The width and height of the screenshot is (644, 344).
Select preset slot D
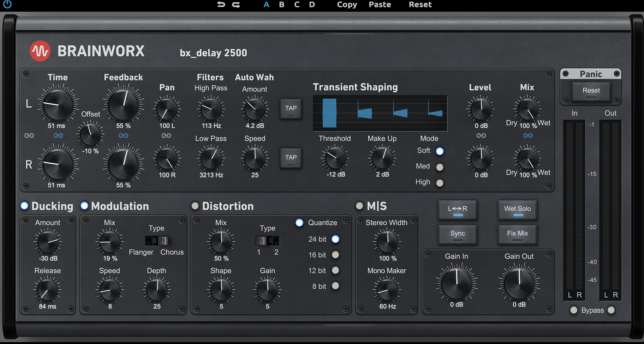coord(312,4)
